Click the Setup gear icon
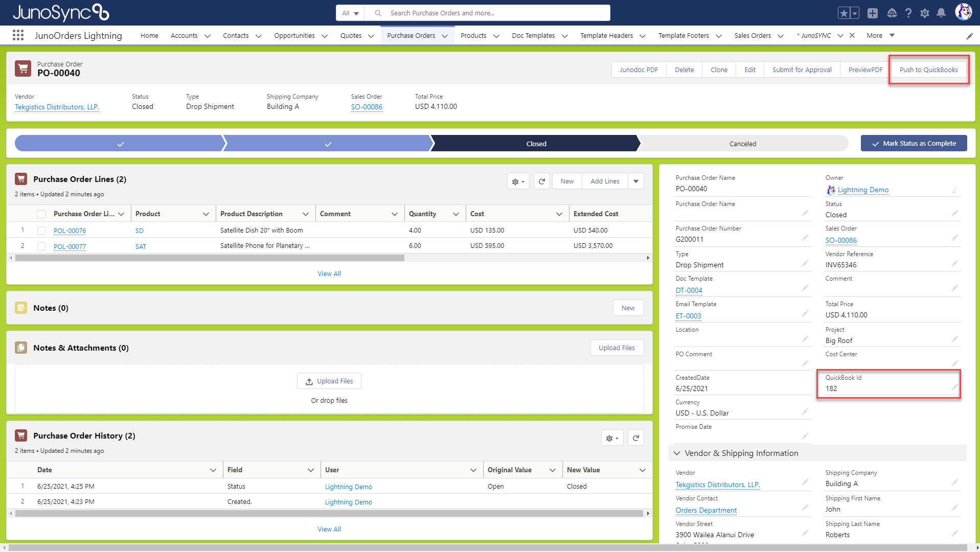This screenshot has width=980, height=552. pyautogui.click(x=924, y=13)
